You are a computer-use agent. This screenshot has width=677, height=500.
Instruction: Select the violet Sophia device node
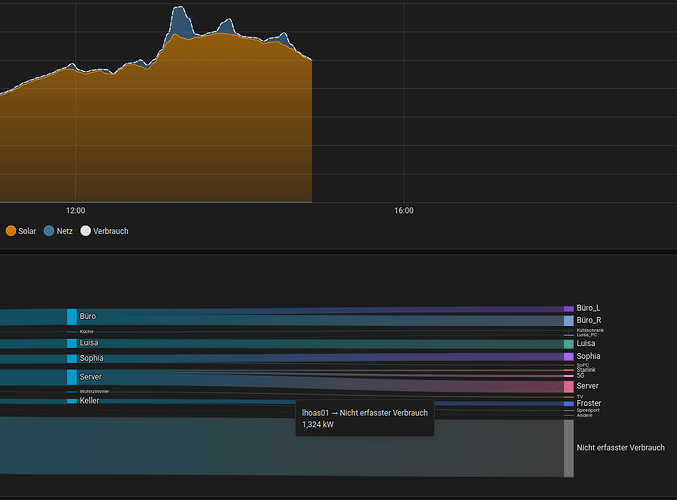point(569,357)
